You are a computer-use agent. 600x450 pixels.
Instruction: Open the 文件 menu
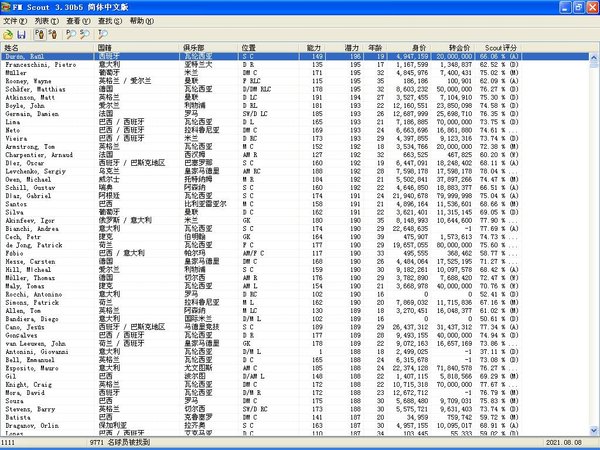pyautogui.click(x=15, y=21)
